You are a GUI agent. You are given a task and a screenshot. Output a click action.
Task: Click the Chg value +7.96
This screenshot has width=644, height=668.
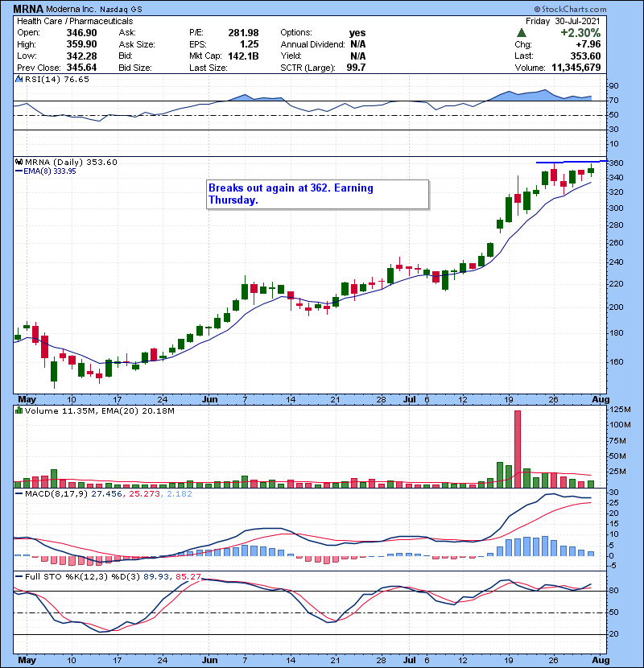588,44
